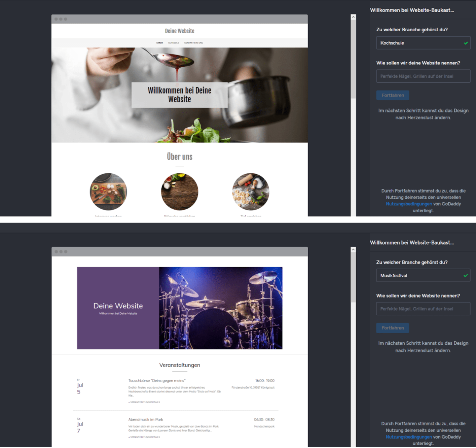This screenshot has height=448, width=476.
Task: Open Veranstaltungsdetails link under Abendmusik event
Action: pos(144,437)
